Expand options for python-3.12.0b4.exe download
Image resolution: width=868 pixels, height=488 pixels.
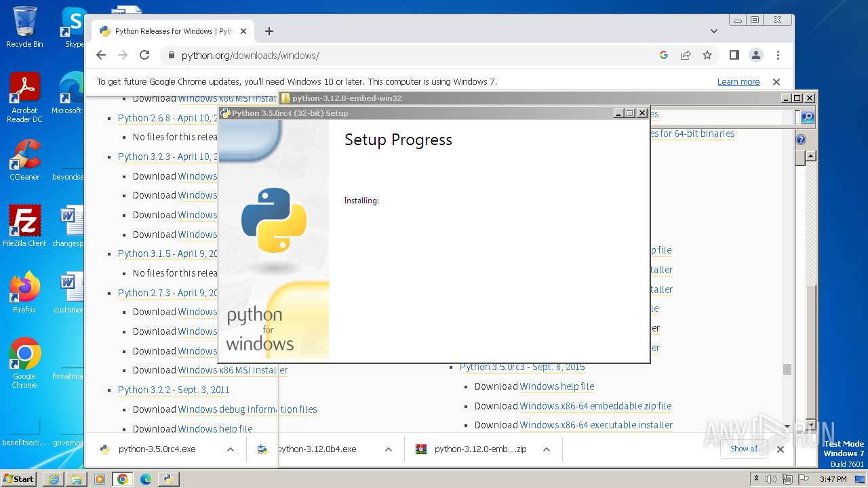click(389, 449)
